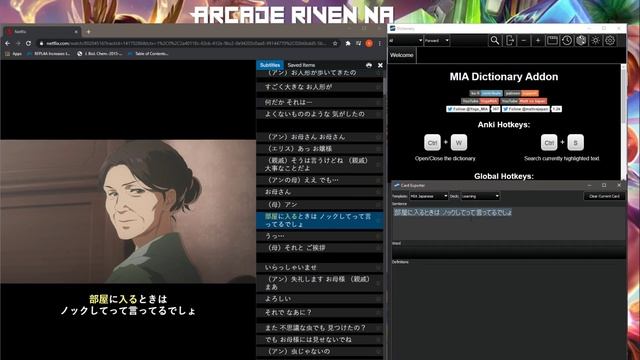Viewport: 640px width, 360px height.
Task: Go back in the Chrome browser
Action: pos(8,43)
